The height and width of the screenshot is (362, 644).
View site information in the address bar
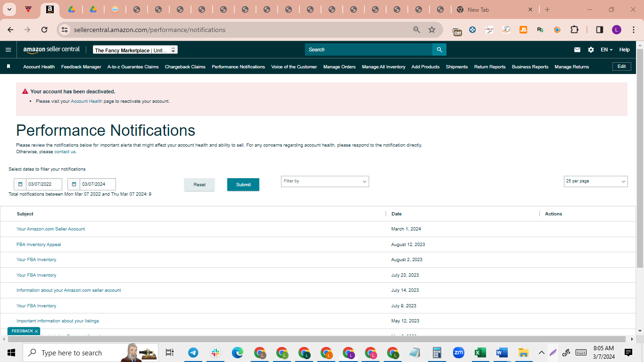click(x=65, y=30)
